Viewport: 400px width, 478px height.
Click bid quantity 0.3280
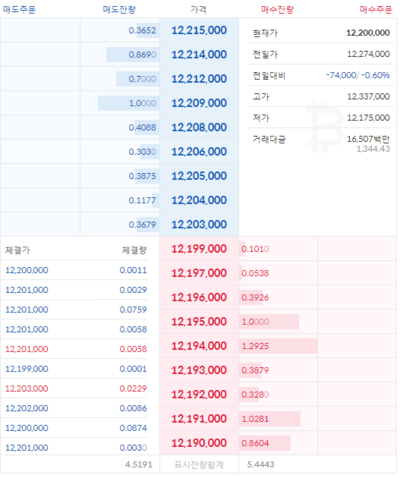[255, 395]
